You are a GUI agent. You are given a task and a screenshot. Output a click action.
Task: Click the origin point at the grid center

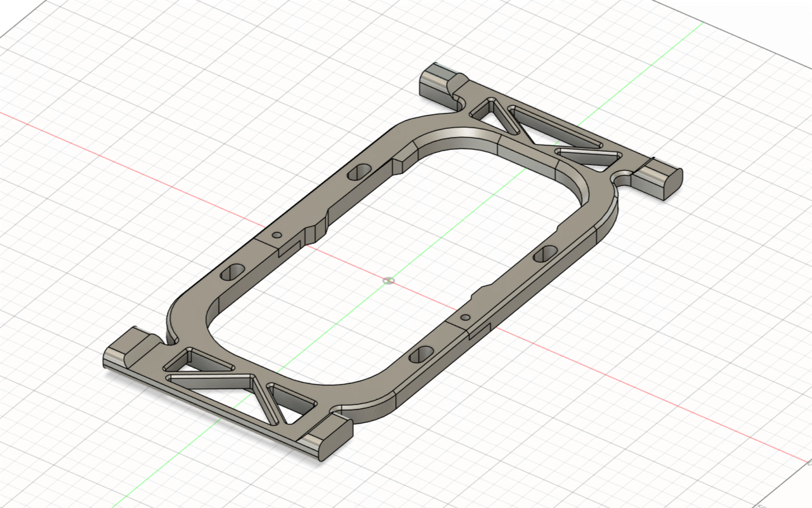tap(389, 280)
